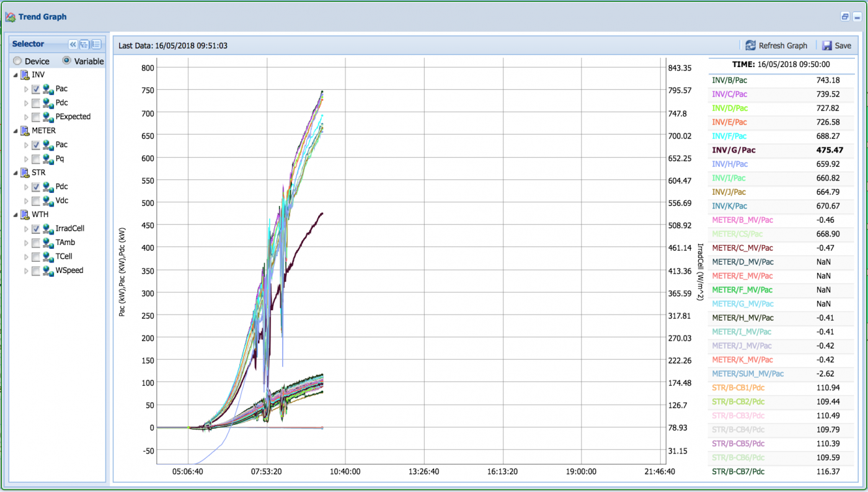Collapse the STR tree group arrow
This screenshot has height=492, width=868.
[x=15, y=173]
